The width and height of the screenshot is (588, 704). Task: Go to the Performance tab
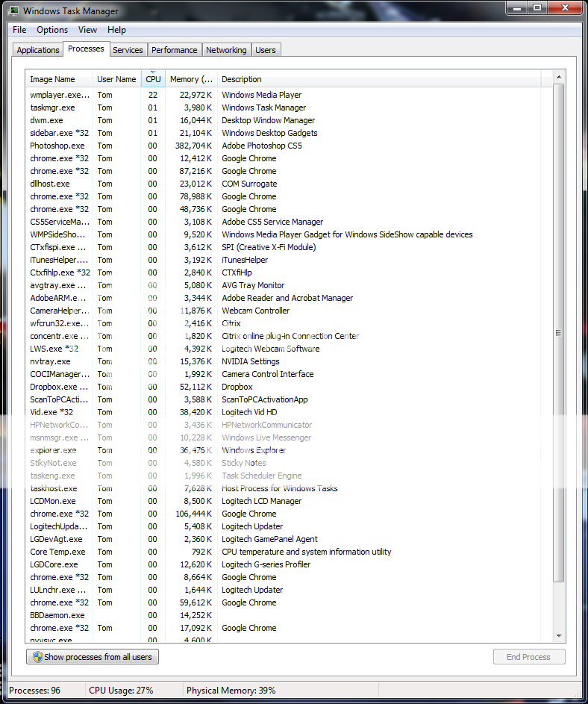click(x=174, y=50)
